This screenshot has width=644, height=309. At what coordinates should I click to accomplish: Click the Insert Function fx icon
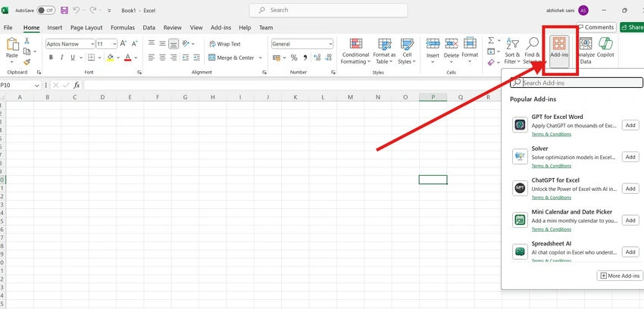coord(77,86)
